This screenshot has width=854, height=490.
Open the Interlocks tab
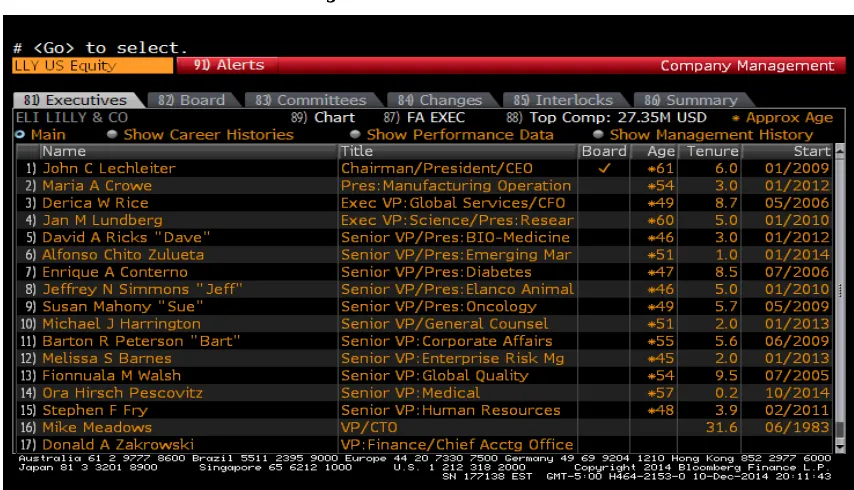click(563, 100)
